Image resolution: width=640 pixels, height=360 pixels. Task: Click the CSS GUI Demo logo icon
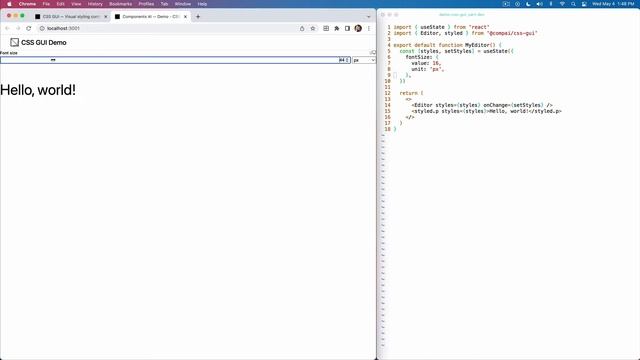(15, 42)
